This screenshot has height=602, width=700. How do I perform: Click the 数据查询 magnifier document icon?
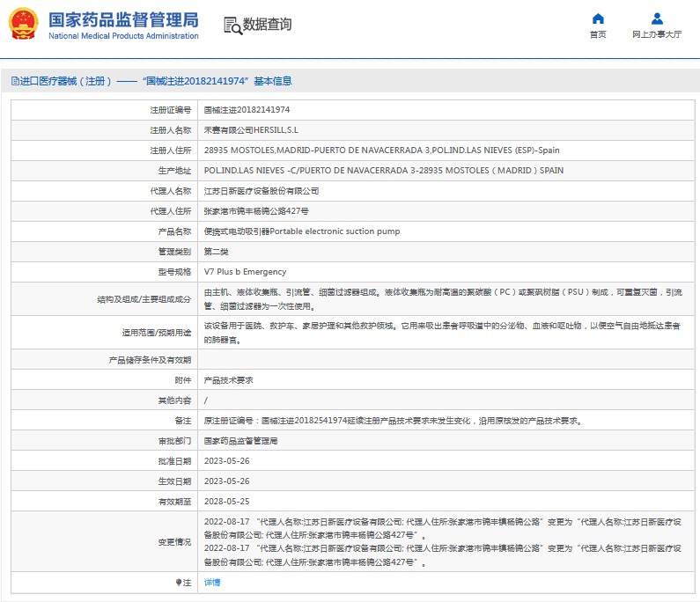pos(232,25)
